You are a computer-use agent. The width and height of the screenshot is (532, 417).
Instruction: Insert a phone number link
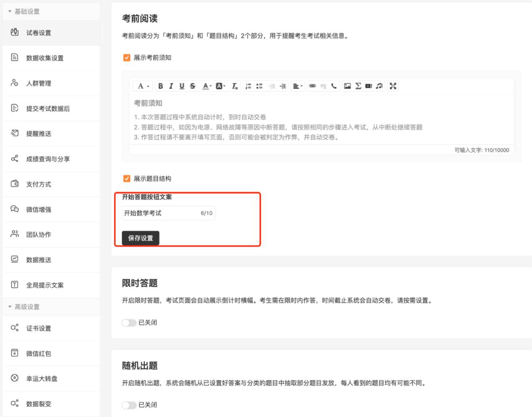pyautogui.click(x=334, y=86)
